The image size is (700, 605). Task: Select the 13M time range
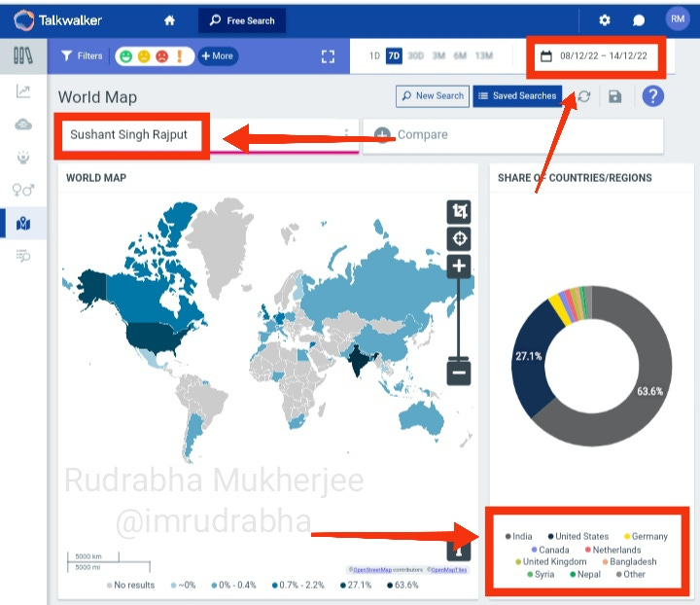click(x=484, y=55)
